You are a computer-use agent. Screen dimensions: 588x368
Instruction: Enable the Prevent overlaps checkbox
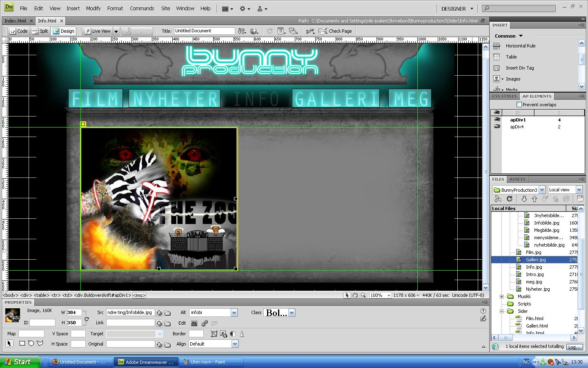tap(519, 105)
